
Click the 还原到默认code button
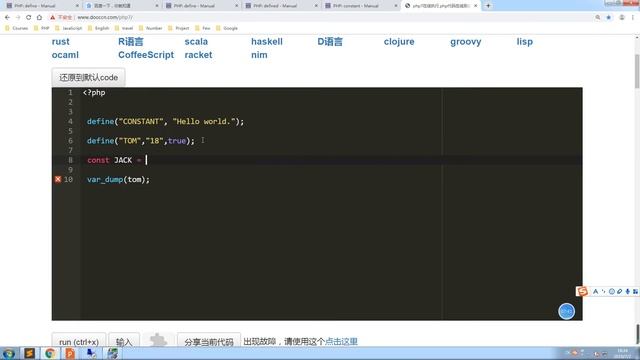click(88, 77)
